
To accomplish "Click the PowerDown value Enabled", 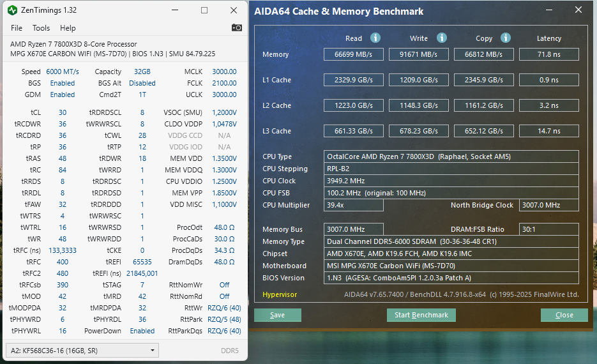I will [142, 331].
